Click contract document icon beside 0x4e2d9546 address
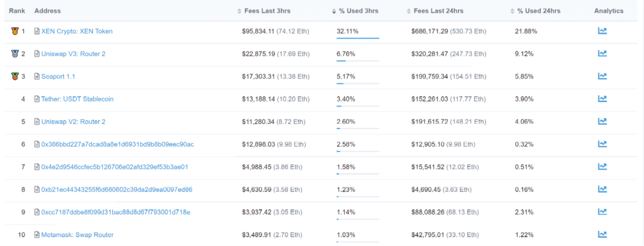644x246 pixels. pos(37,167)
